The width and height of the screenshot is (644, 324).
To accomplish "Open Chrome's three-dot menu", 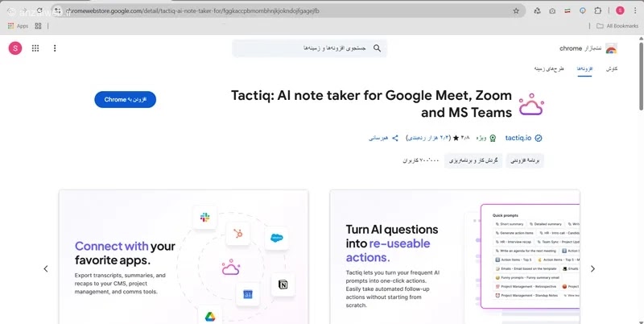I will pyautogui.click(x=634, y=11).
